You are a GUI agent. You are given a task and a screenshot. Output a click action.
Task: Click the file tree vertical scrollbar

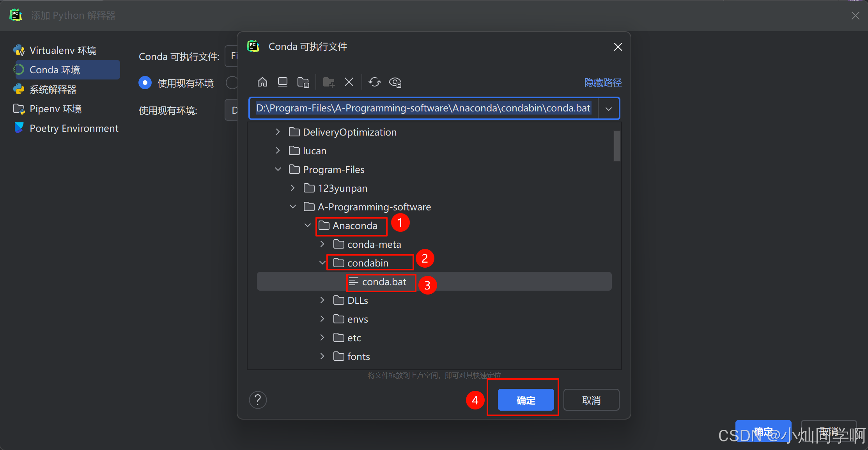point(617,146)
